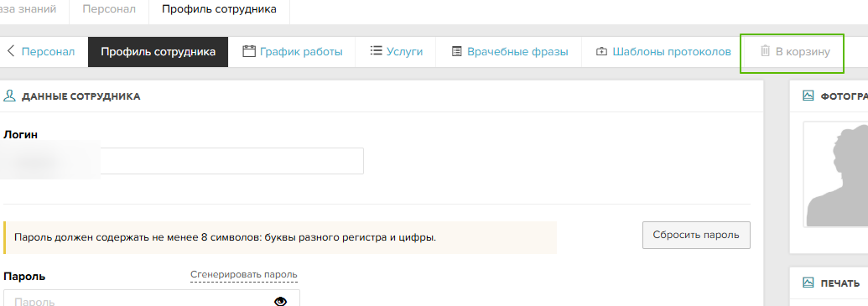Image resolution: width=868 pixels, height=306 pixels.
Task: Click the employee photo placeholder
Action: click(835, 175)
